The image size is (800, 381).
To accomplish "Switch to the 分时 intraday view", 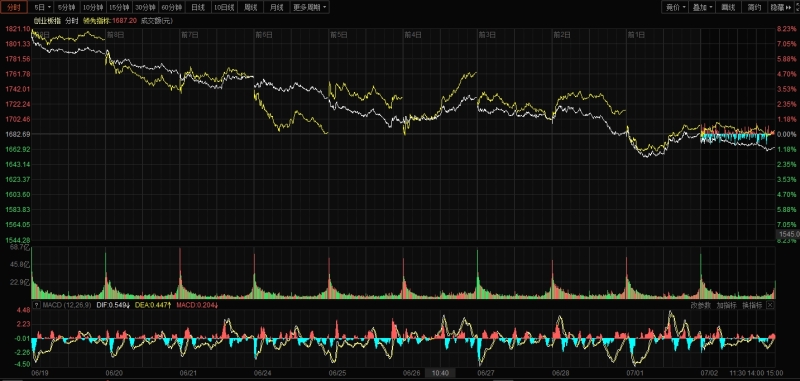I will pyautogui.click(x=13, y=7).
